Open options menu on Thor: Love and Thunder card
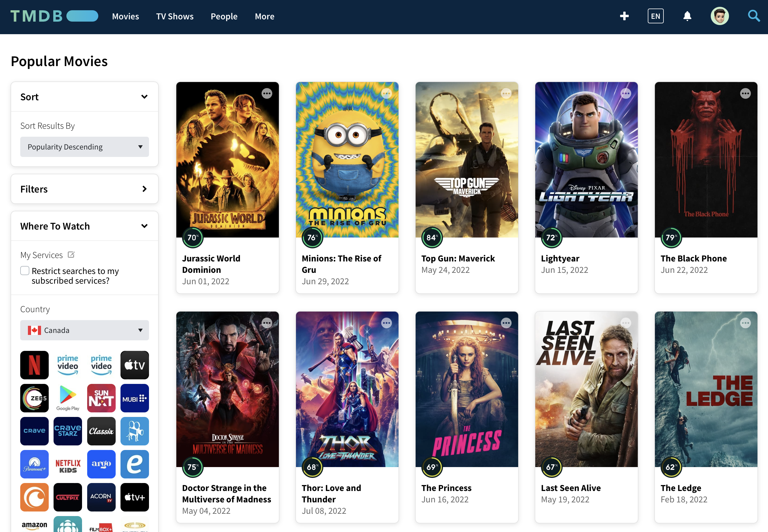Viewport: 768px width, 532px height. pos(386,323)
